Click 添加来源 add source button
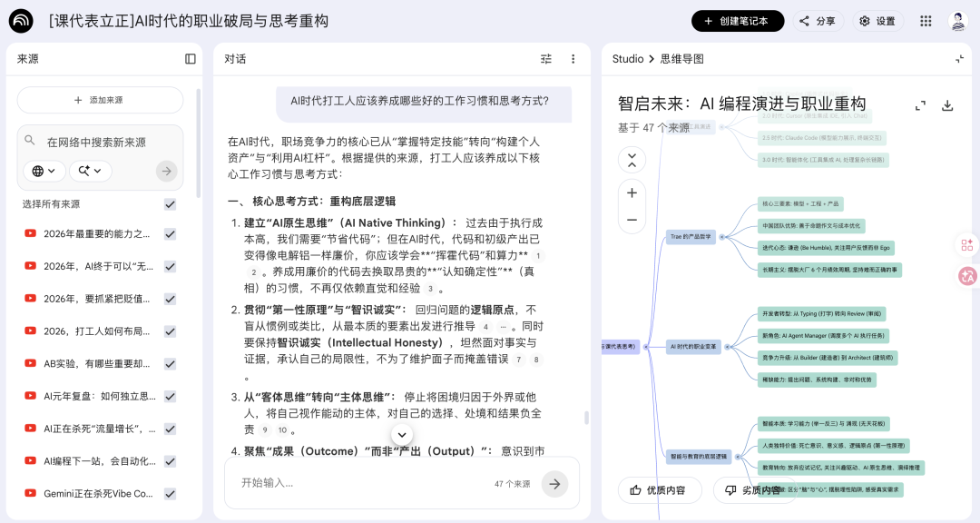Screen dimensions: 980x523 pyautogui.click(x=100, y=100)
